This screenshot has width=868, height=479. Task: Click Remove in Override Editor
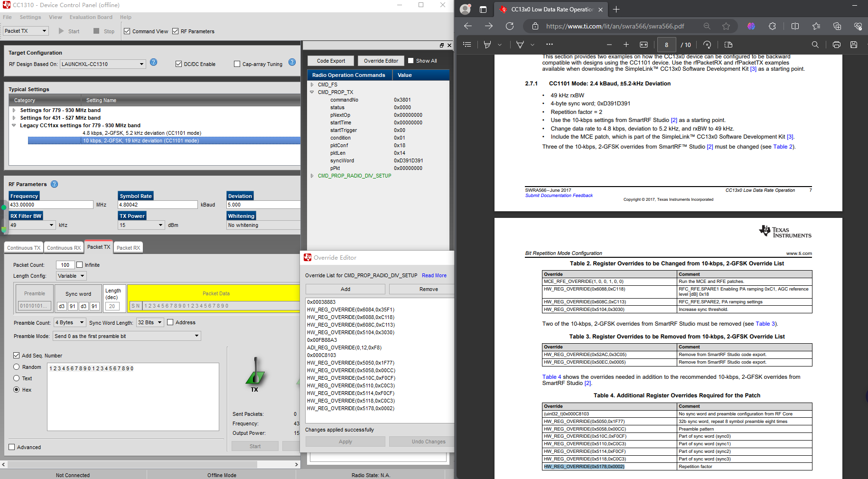click(x=421, y=289)
